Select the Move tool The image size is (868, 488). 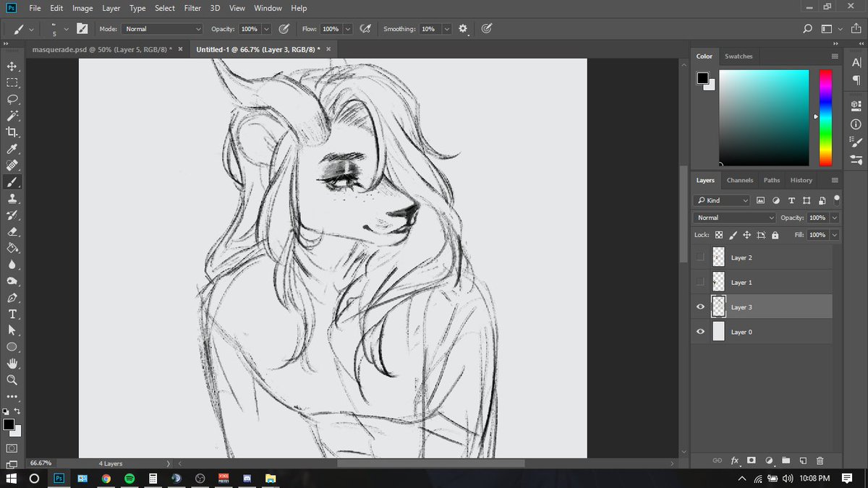(12, 66)
